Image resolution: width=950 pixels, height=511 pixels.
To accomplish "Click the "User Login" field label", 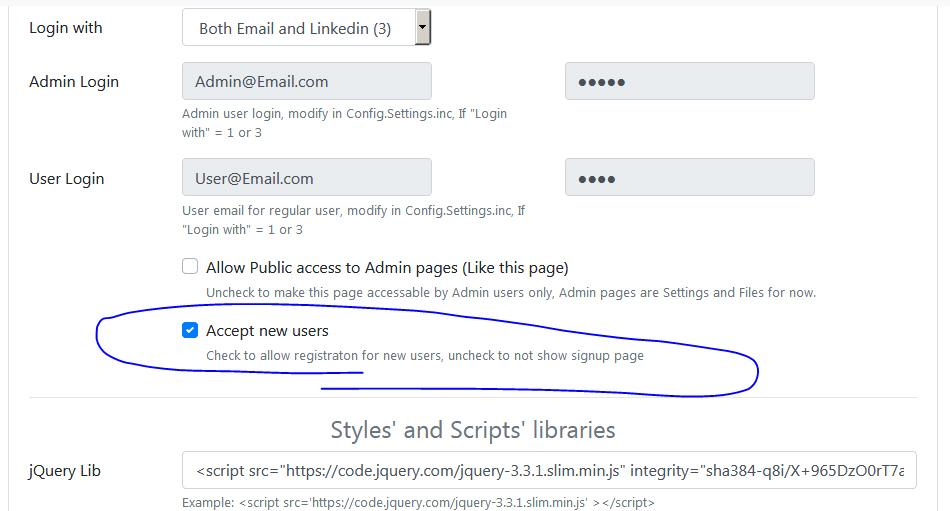I will 67,179.
